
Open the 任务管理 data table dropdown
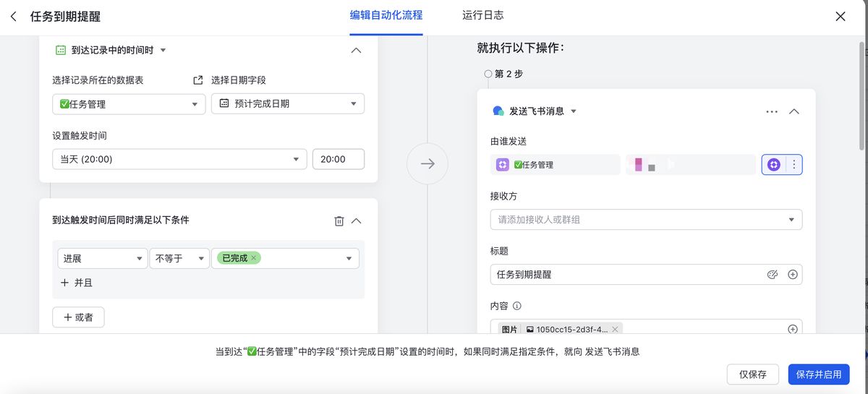pos(129,104)
